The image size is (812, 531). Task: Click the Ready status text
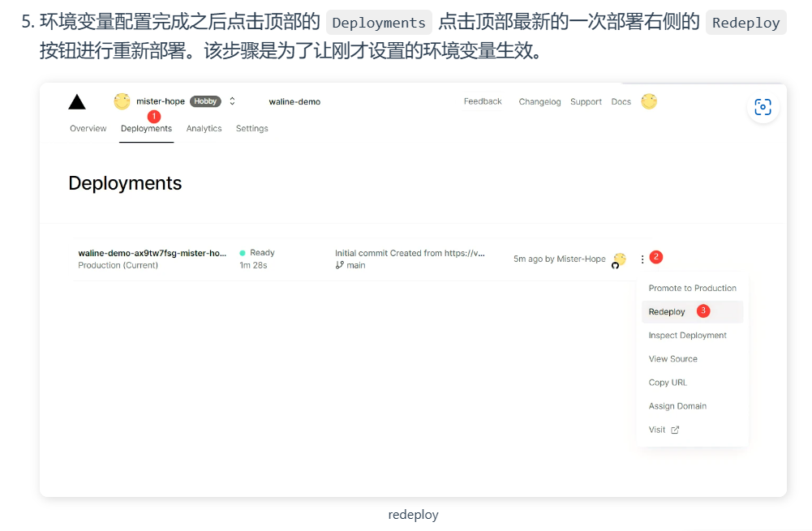[262, 253]
